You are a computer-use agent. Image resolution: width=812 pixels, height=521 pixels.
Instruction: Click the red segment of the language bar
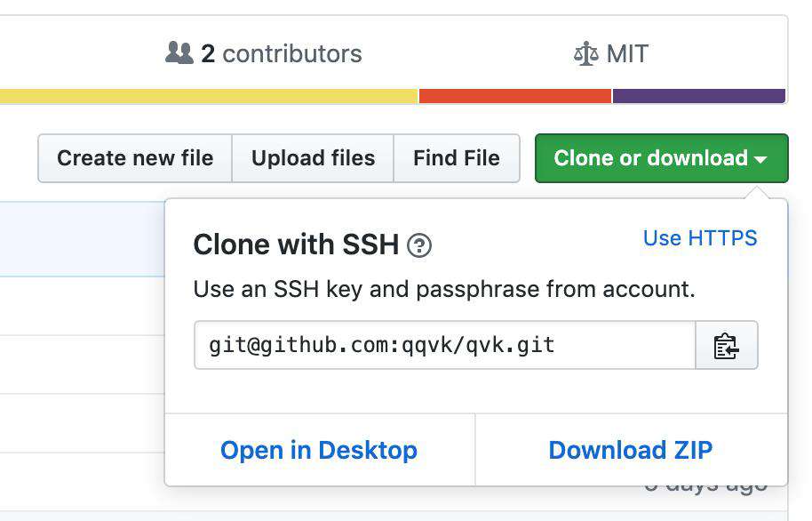[515, 96]
